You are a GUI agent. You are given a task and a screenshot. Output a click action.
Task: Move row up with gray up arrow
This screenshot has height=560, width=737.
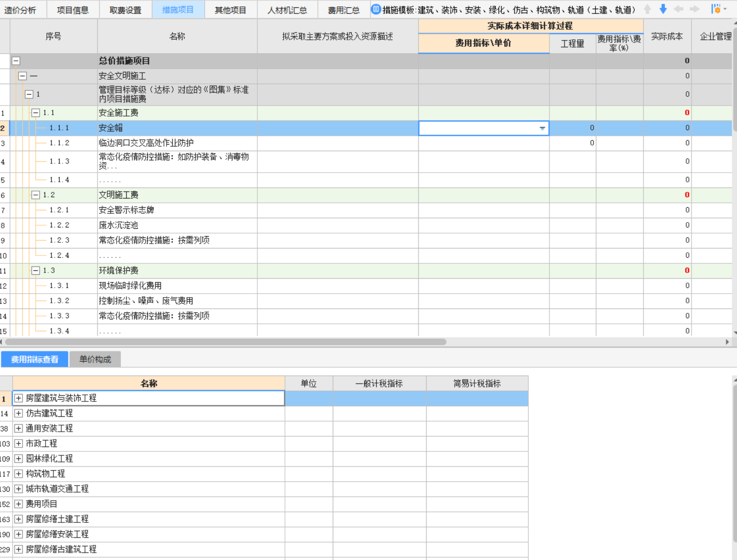click(x=648, y=9)
